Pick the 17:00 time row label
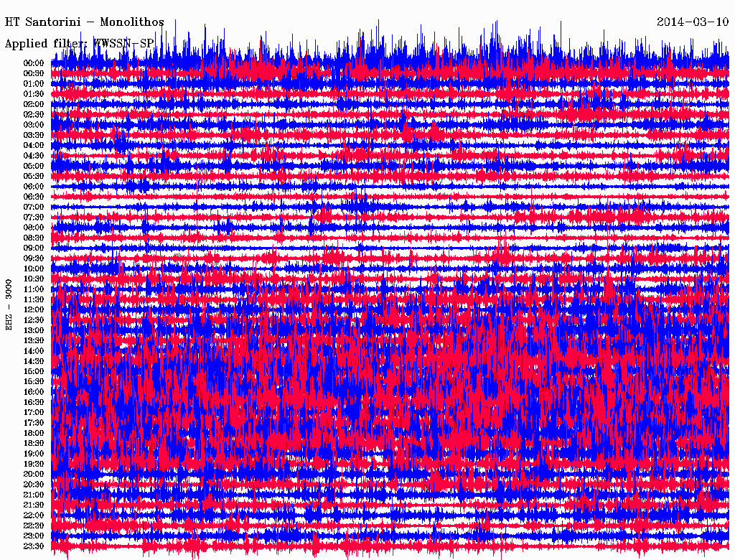Viewport: 735px width, 560px height. click(34, 413)
